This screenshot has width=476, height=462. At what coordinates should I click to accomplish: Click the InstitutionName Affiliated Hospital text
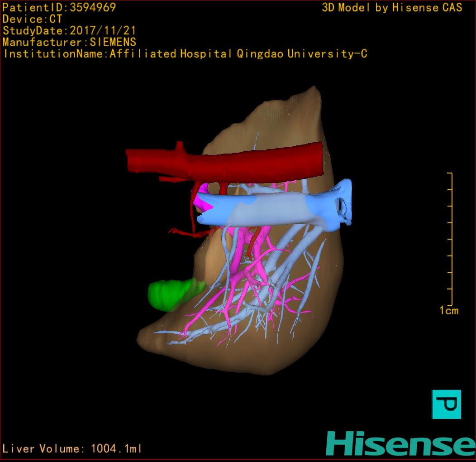[x=185, y=54]
